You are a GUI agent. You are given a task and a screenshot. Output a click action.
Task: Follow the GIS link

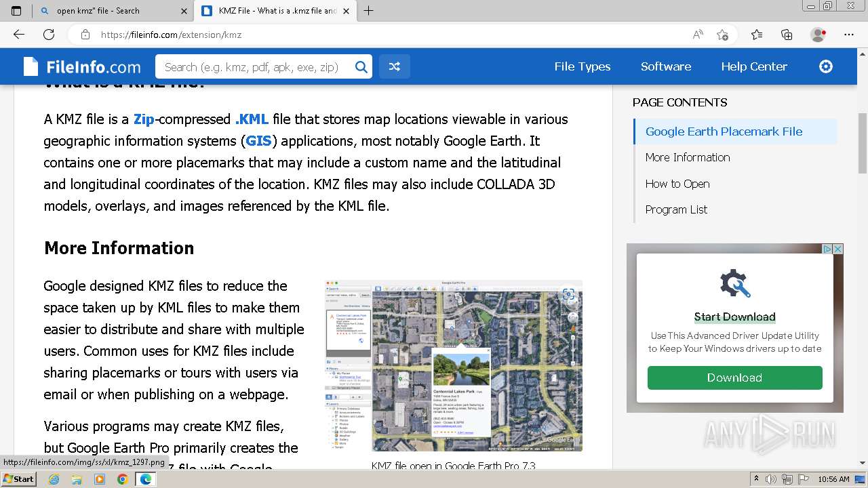click(x=258, y=141)
